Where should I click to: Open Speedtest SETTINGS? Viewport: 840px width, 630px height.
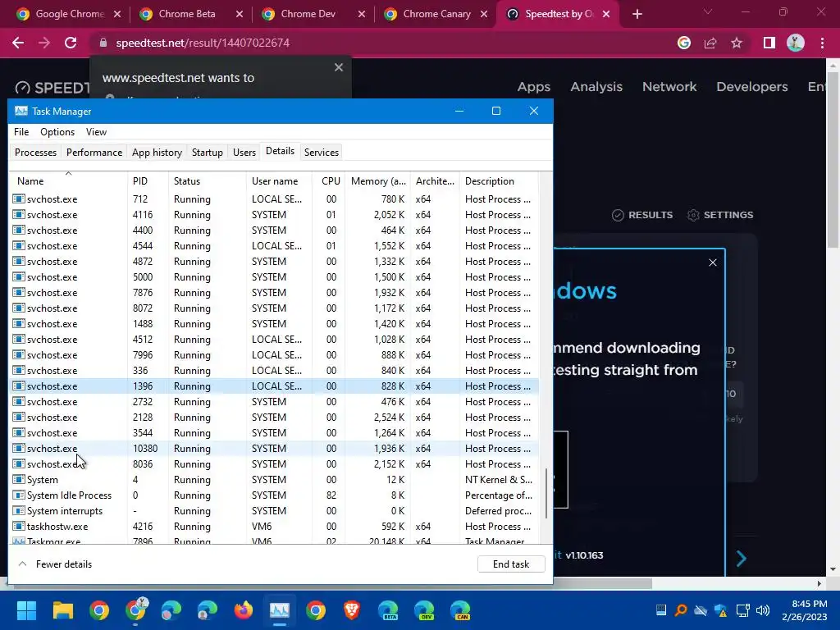[x=720, y=215]
